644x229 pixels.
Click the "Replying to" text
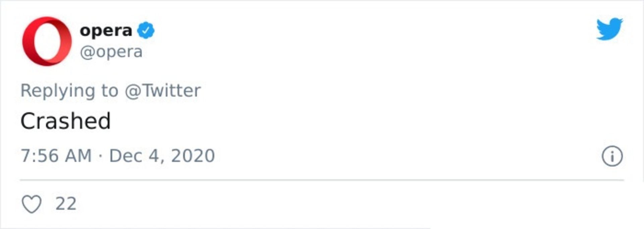[69, 91]
